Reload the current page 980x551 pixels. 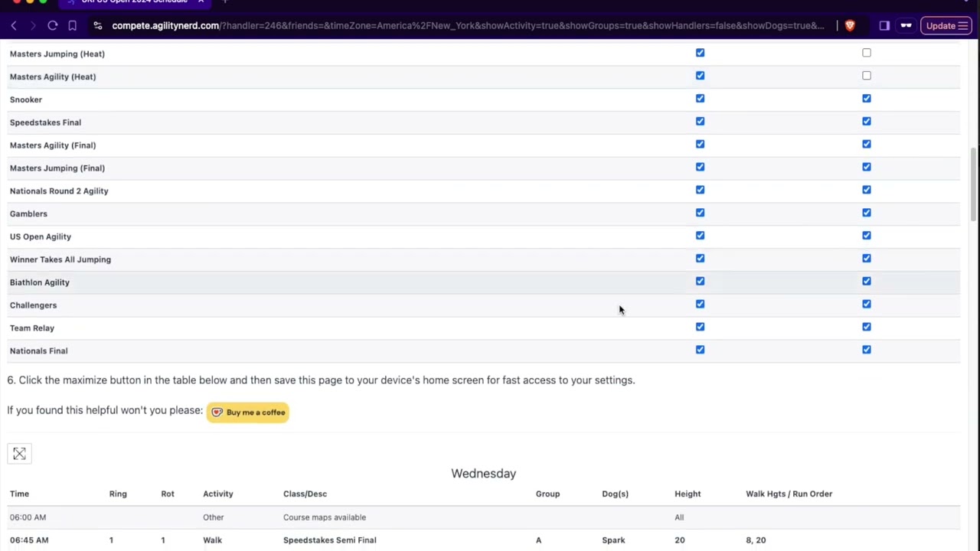tap(53, 26)
